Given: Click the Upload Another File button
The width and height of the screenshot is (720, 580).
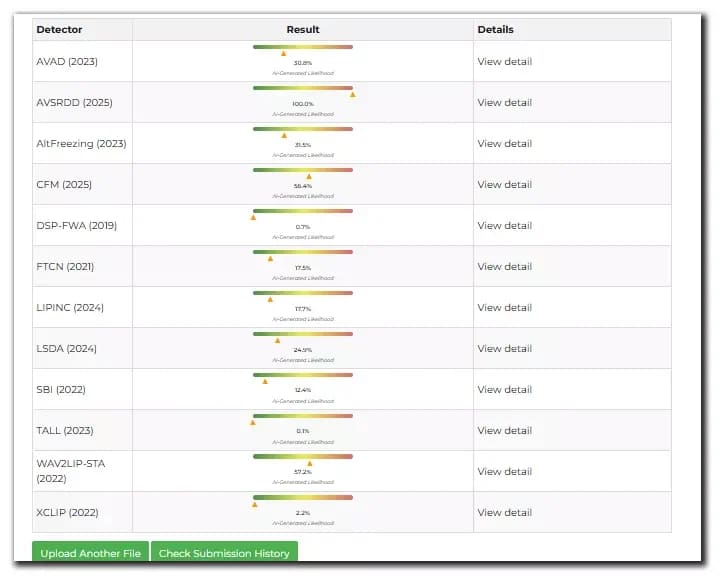Looking at the screenshot, I should tap(90, 553).
